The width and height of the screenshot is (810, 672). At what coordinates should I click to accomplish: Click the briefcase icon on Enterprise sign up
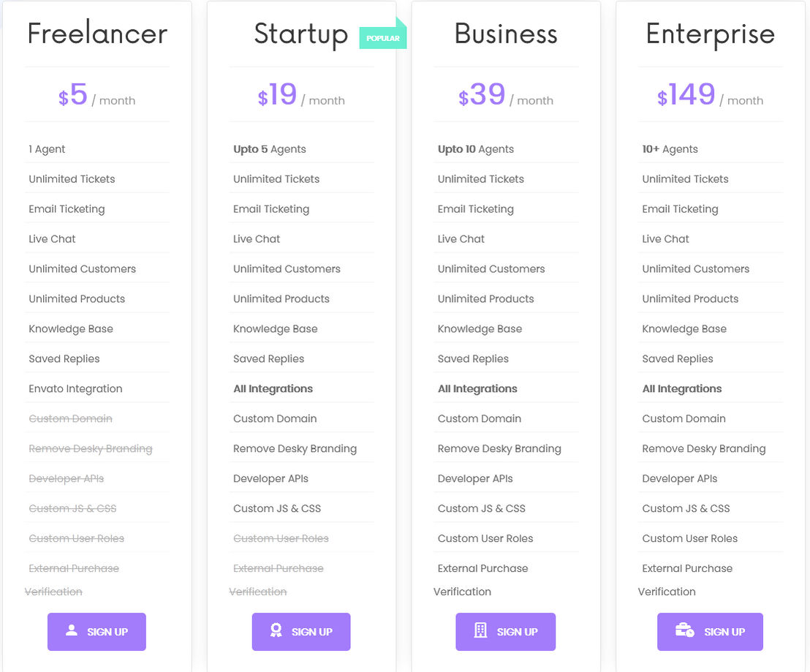(685, 630)
